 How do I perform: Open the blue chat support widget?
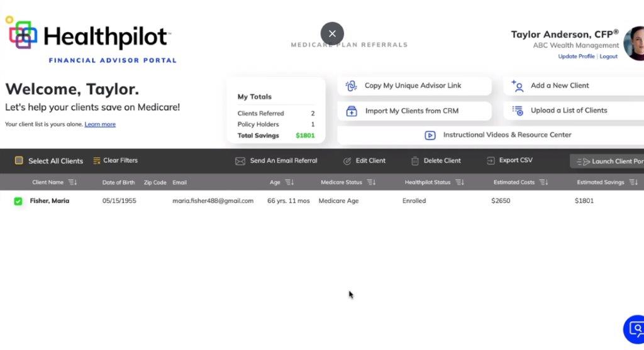click(634, 329)
